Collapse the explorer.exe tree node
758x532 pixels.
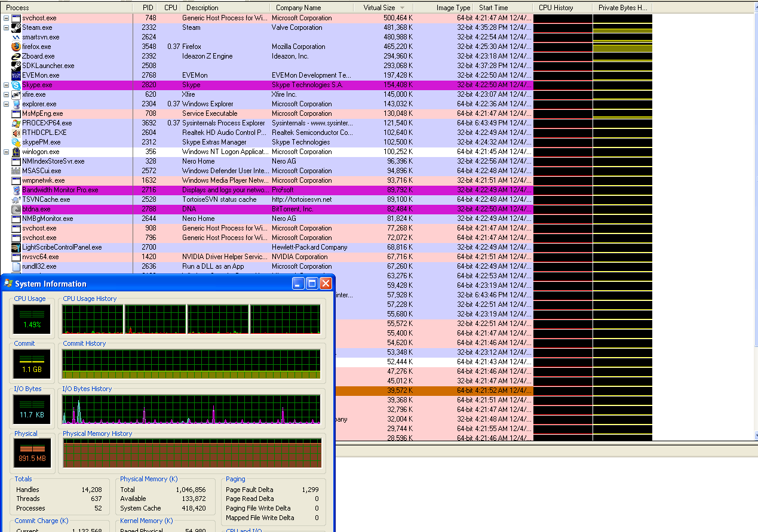(x=6, y=104)
